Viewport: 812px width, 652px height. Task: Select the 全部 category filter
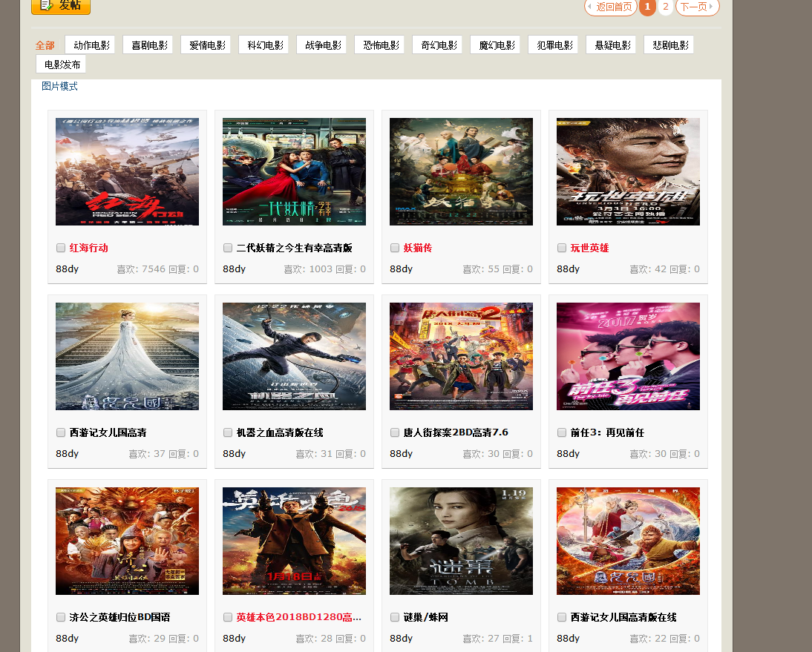(45, 45)
